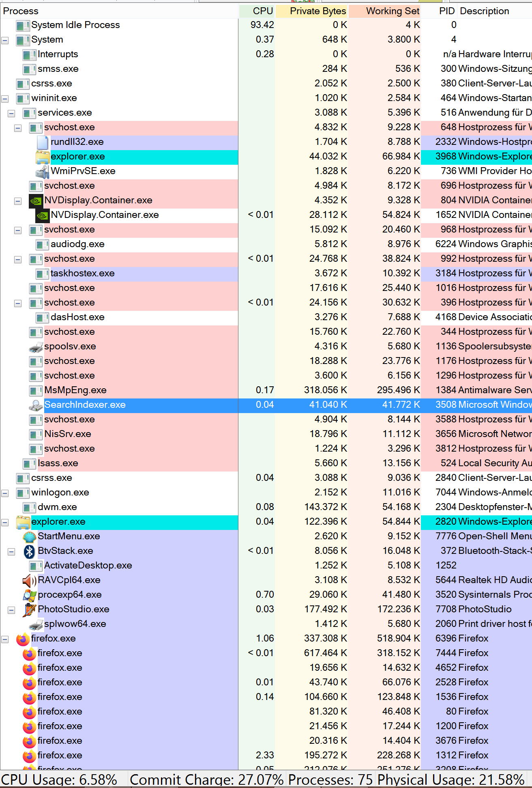Screen dimensions: 532x788
Task: Click the 617.464 K private bytes value
Action: coord(326,653)
